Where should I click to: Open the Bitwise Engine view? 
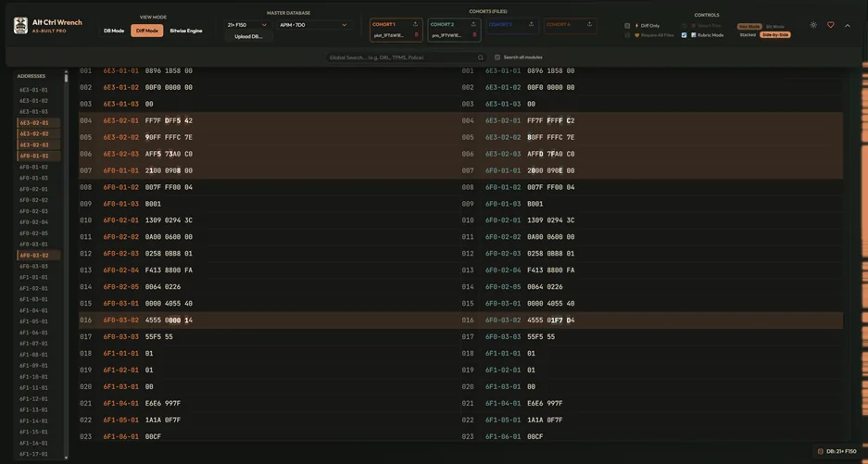pyautogui.click(x=186, y=31)
